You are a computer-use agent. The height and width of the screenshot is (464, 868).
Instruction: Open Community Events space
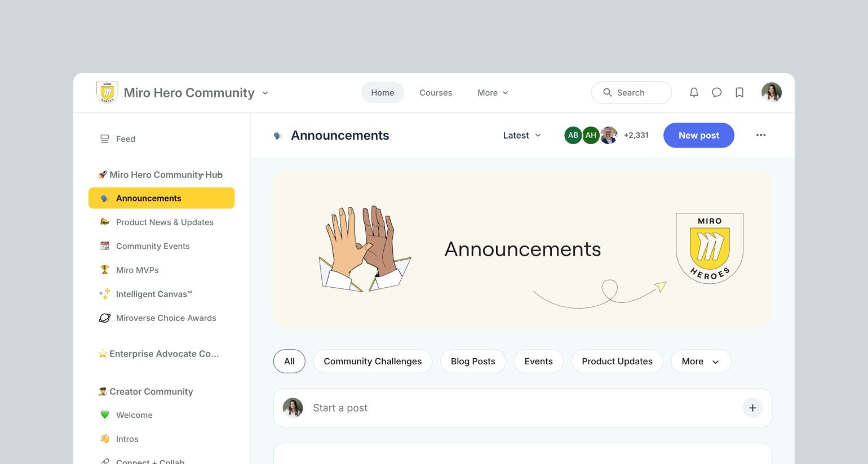tap(162, 246)
